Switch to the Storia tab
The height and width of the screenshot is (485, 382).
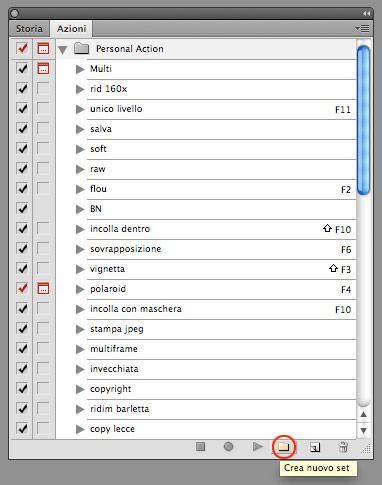(x=29, y=29)
